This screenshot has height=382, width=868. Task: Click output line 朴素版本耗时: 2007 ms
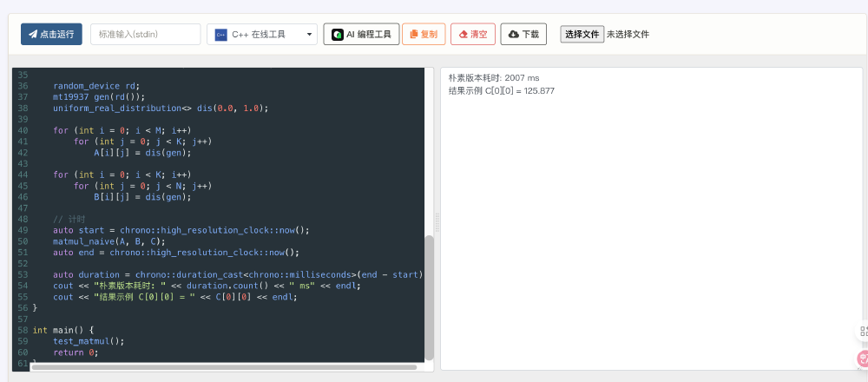494,78
